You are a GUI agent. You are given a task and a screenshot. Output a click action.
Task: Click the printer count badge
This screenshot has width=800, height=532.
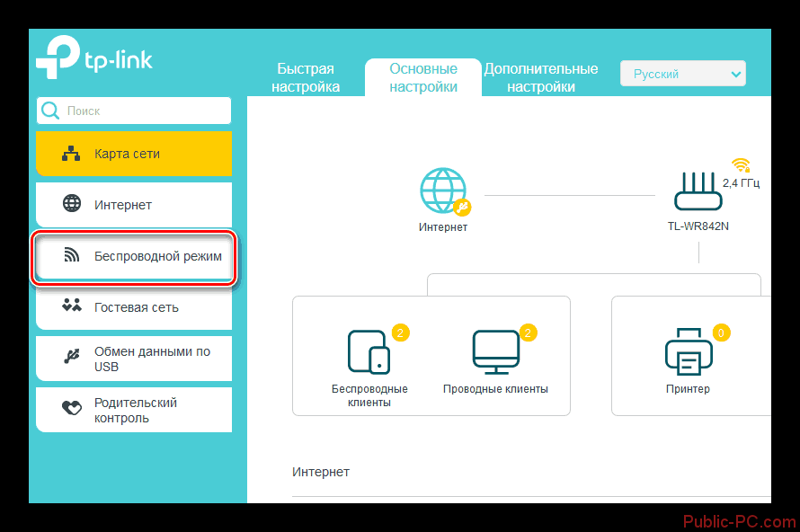point(720,332)
